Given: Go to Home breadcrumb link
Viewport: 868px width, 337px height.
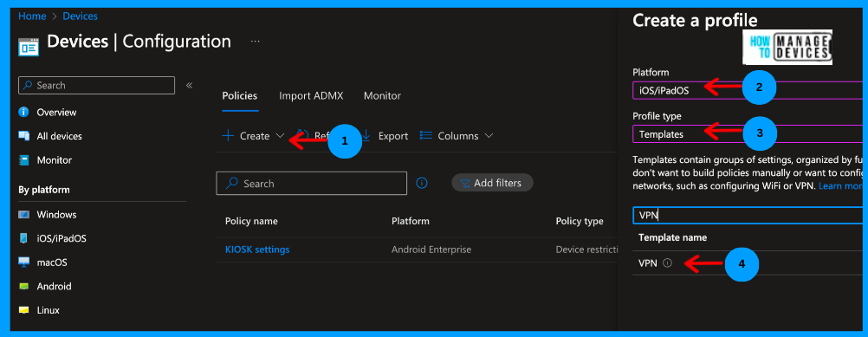Looking at the screenshot, I should pos(32,16).
